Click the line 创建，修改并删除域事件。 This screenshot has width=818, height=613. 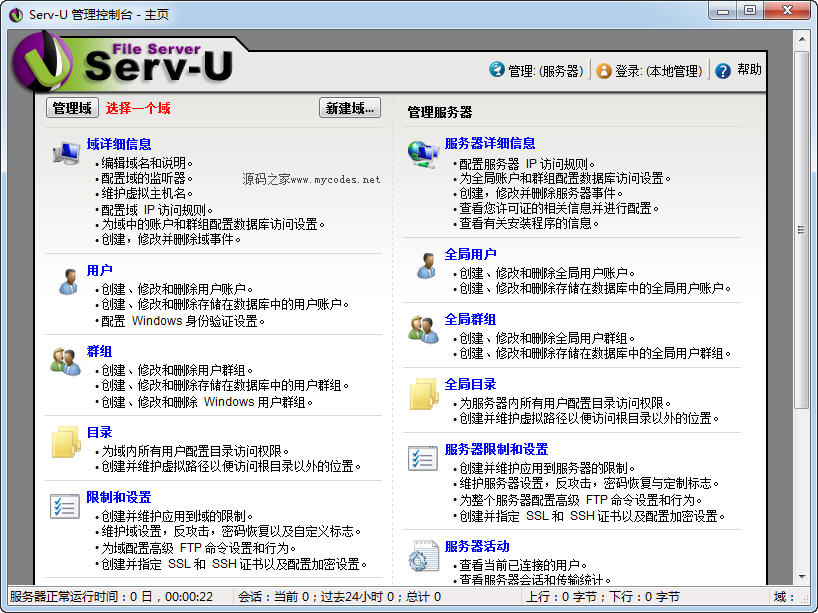click(171, 239)
